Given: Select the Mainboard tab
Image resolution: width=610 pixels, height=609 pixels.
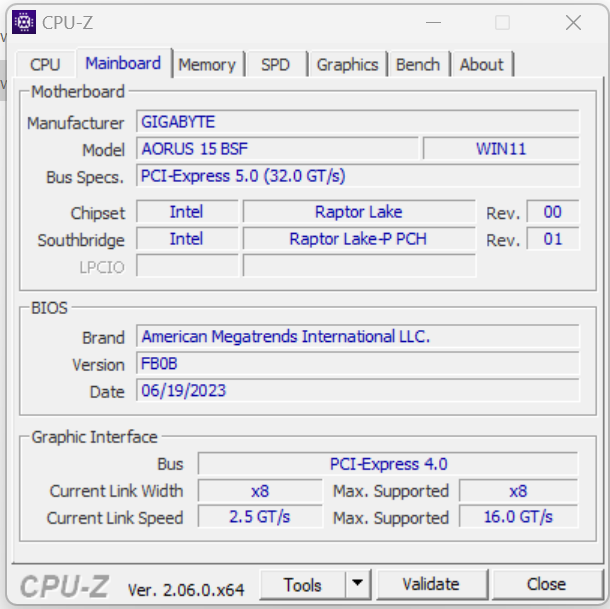Looking at the screenshot, I should (123, 63).
